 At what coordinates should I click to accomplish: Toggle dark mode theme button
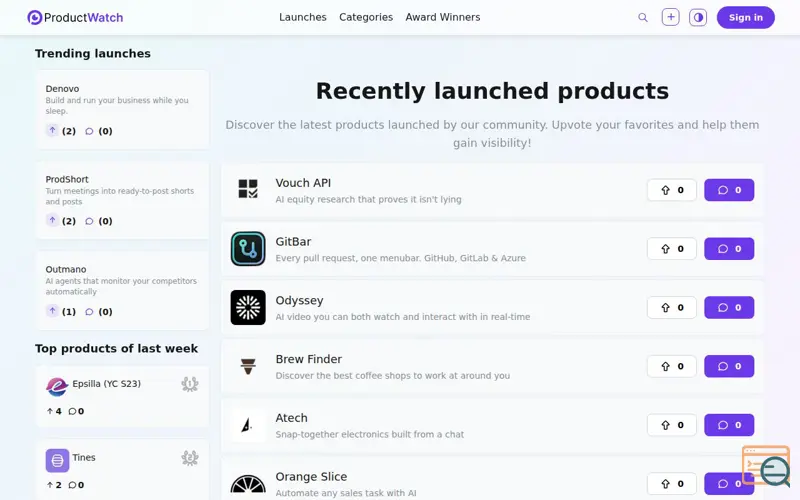tap(698, 17)
